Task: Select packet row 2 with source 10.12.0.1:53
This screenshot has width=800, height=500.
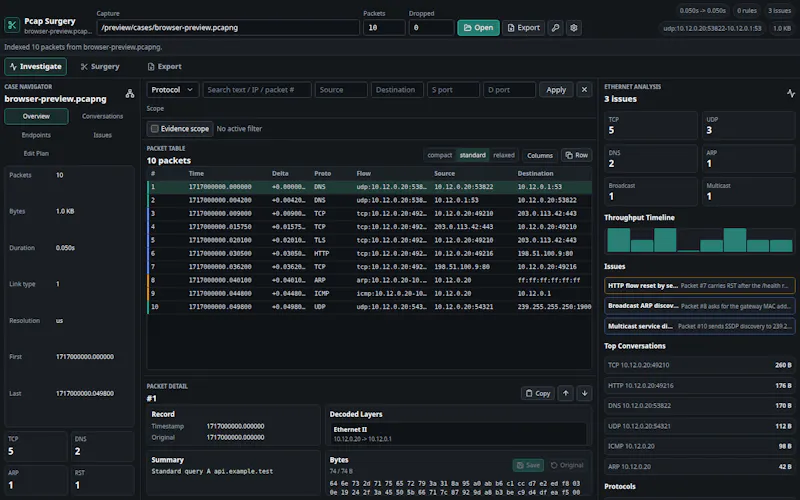Action: pos(369,200)
